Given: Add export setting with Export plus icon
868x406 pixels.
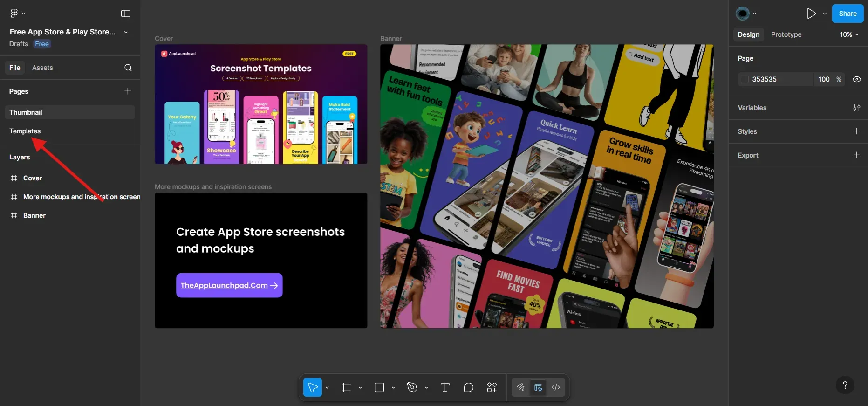Looking at the screenshot, I should [x=856, y=155].
